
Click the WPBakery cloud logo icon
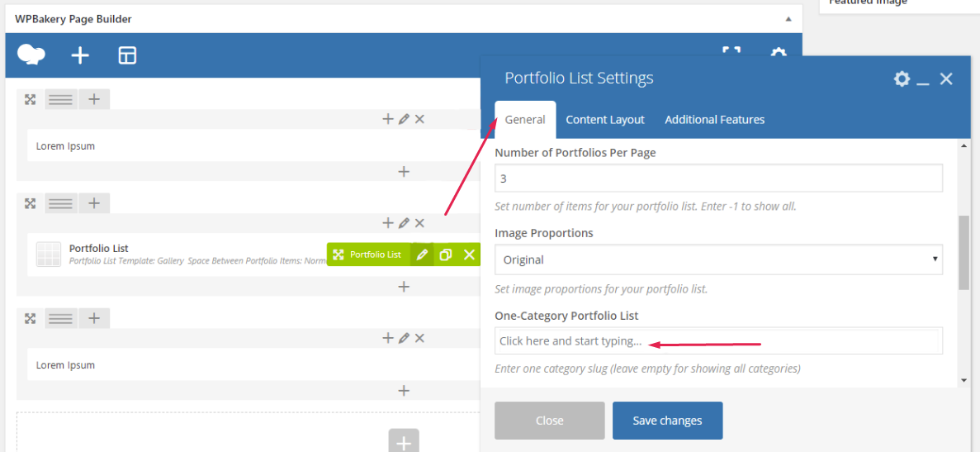coord(31,55)
